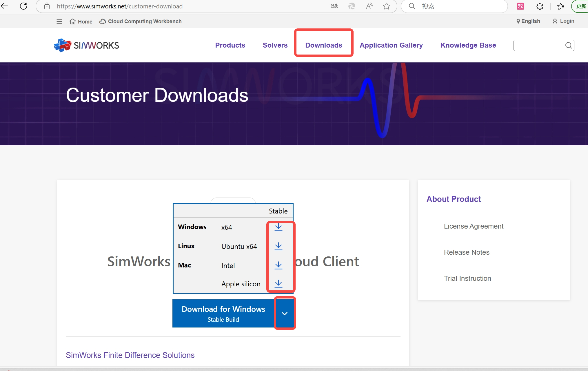Viewport: 588px width, 371px height.
Task: Open the Knowledge Base menu
Action: coord(468,45)
